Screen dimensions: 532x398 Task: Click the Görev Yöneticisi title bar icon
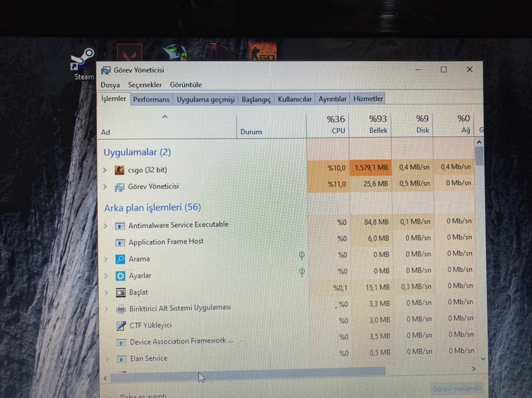tap(106, 70)
